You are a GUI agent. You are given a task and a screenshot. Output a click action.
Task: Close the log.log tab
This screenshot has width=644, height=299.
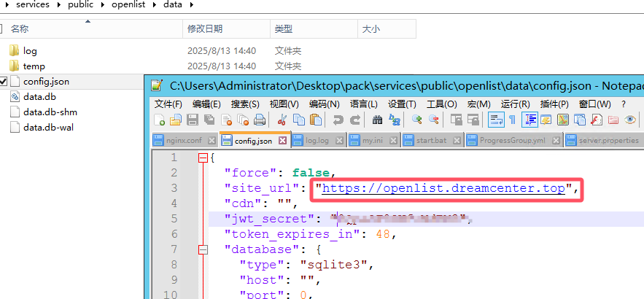pyautogui.click(x=339, y=140)
